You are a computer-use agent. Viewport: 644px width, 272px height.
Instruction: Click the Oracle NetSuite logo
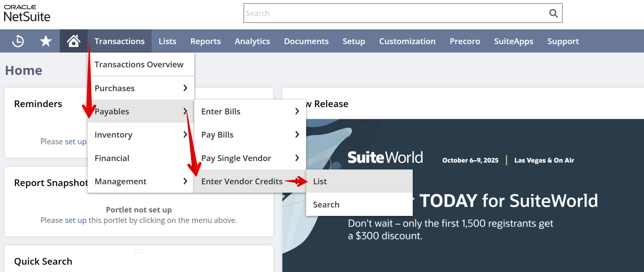tap(27, 13)
